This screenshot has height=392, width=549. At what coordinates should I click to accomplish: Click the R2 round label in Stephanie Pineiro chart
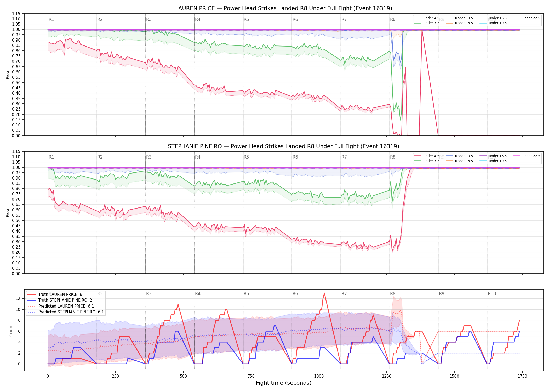tap(100, 157)
